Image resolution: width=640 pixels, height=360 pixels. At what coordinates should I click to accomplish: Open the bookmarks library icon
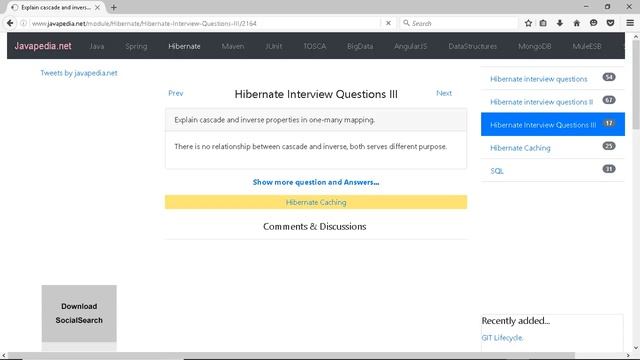pos(543,23)
